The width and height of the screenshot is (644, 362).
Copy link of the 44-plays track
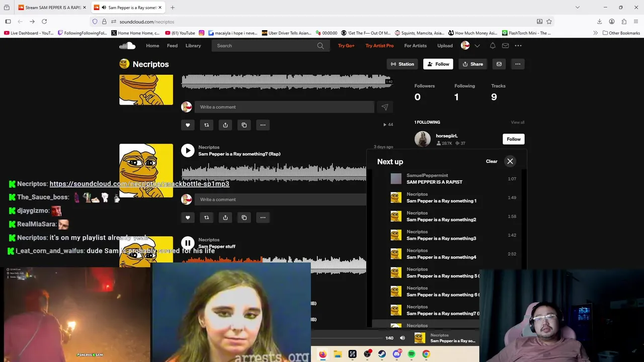(244, 125)
